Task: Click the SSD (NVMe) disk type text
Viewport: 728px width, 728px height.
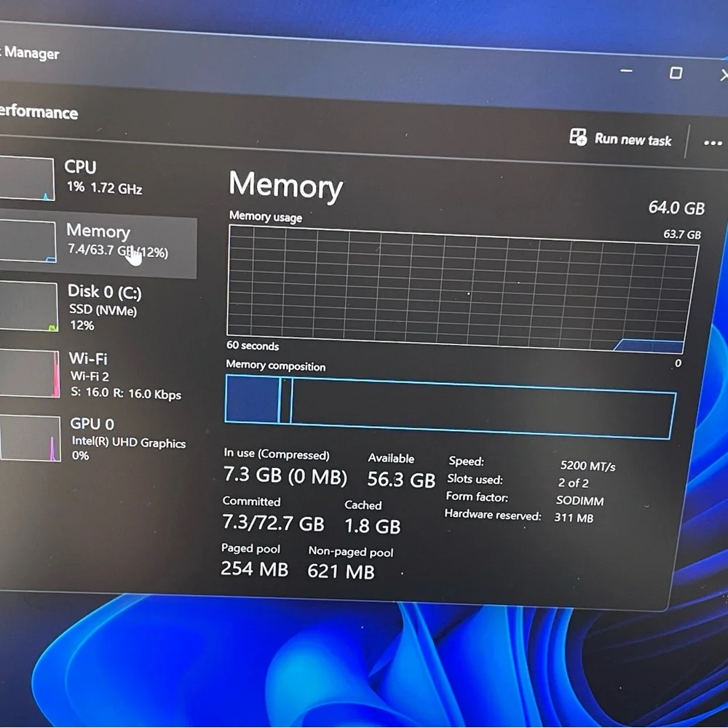Action: (x=103, y=309)
